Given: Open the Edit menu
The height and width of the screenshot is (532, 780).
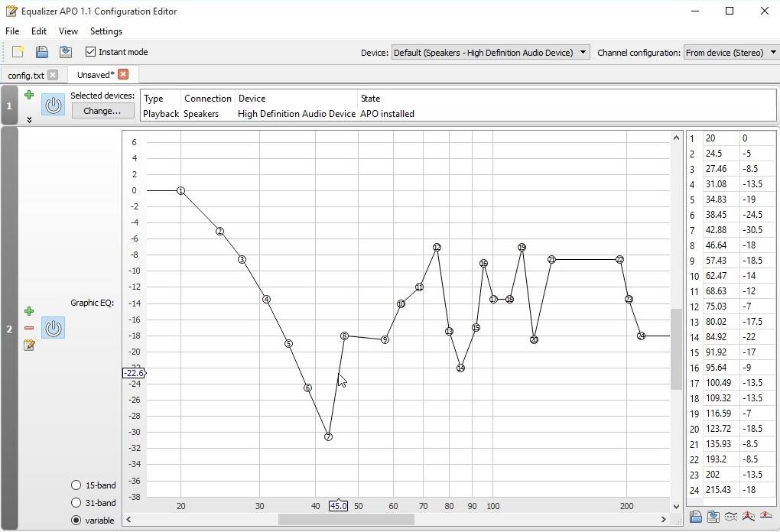Looking at the screenshot, I should (x=39, y=31).
